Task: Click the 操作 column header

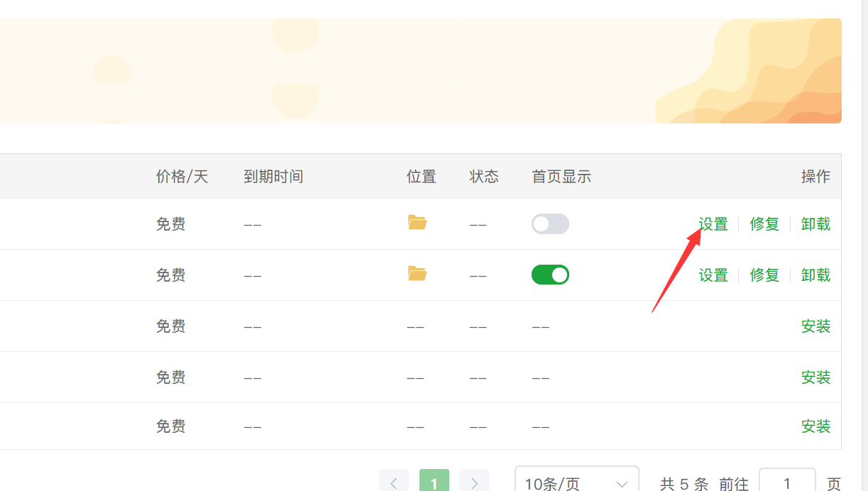Action: point(815,177)
